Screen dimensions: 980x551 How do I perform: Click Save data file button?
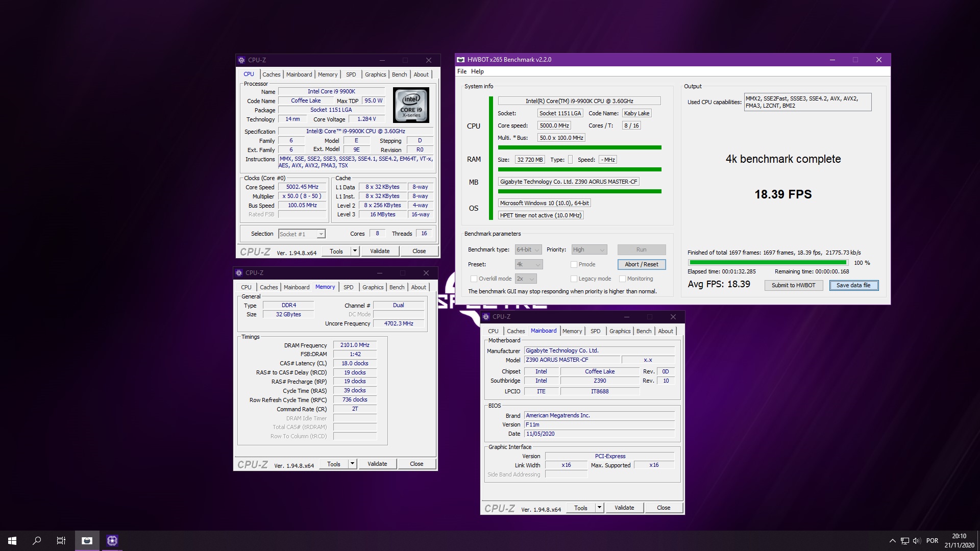(x=854, y=286)
